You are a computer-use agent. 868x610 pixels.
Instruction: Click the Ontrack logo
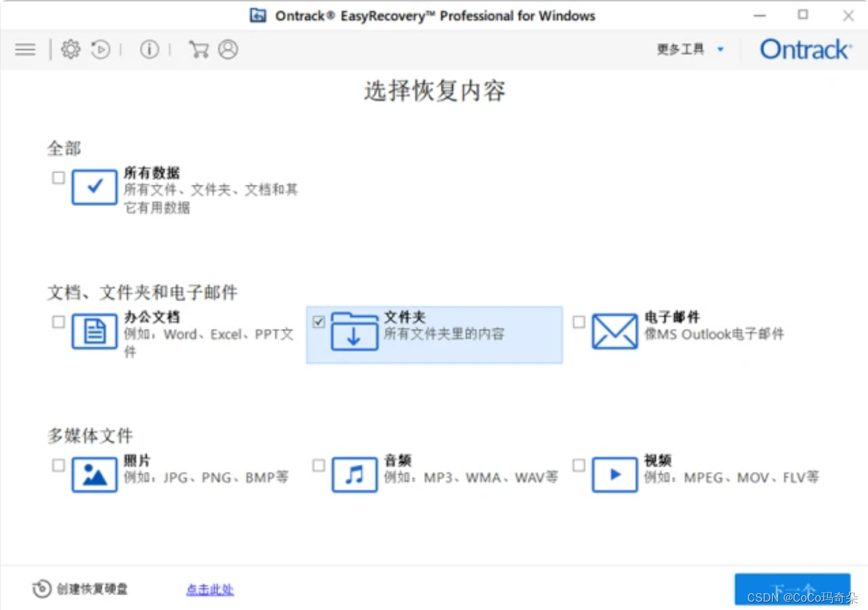coord(806,49)
